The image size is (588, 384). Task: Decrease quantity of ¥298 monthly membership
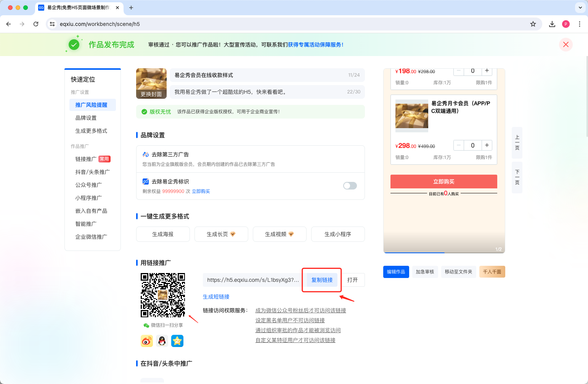pyautogui.click(x=459, y=145)
